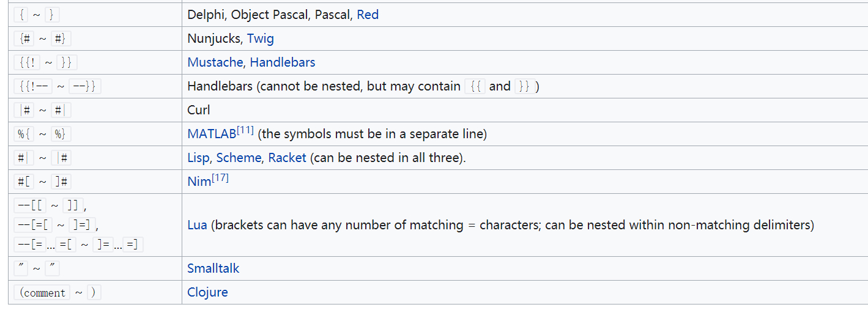The width and height of the screenshot is (868, 310).
Task: Open the Nim language link
Action: (x=199, y=182)
